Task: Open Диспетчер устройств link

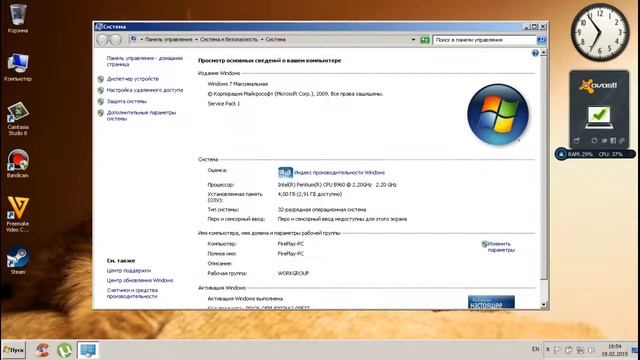Action: pos(133,79)
